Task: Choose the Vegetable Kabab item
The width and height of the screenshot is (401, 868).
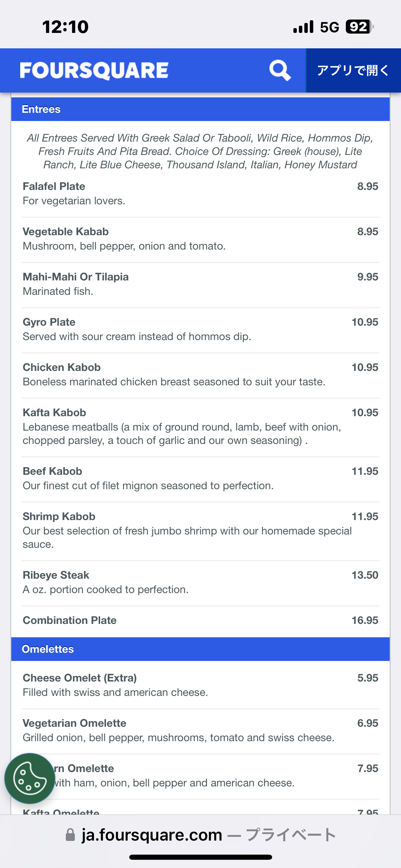Action: (x=66, y=232)
